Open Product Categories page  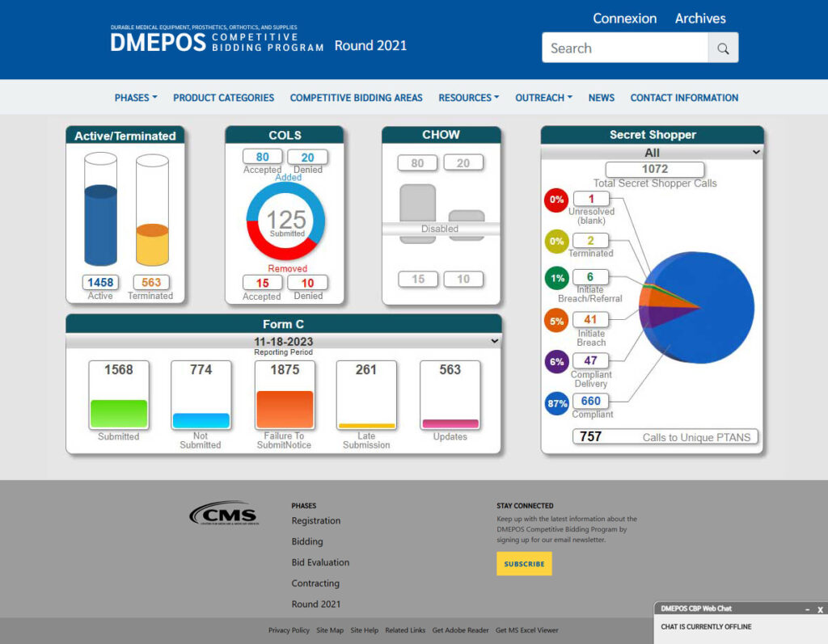click(x=223, y=98)
